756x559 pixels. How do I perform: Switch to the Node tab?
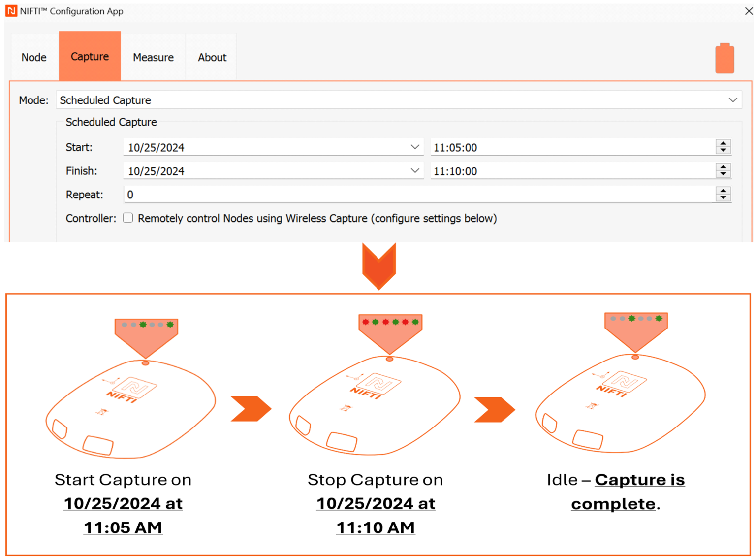pos(34,57)
